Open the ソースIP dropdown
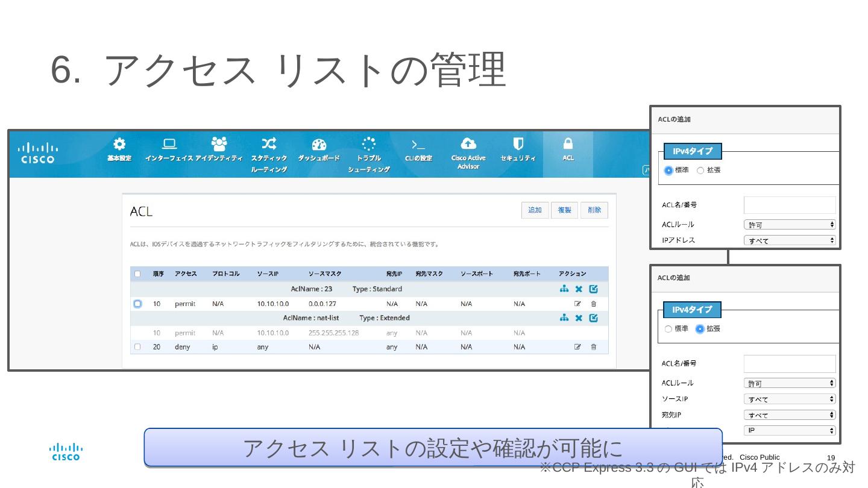This screenshot has height=488, width=868. point(790,399)
